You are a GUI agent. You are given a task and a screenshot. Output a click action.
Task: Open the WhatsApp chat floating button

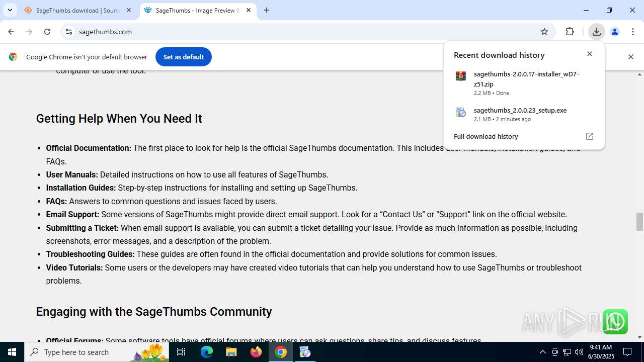click(x=615, y=322)
